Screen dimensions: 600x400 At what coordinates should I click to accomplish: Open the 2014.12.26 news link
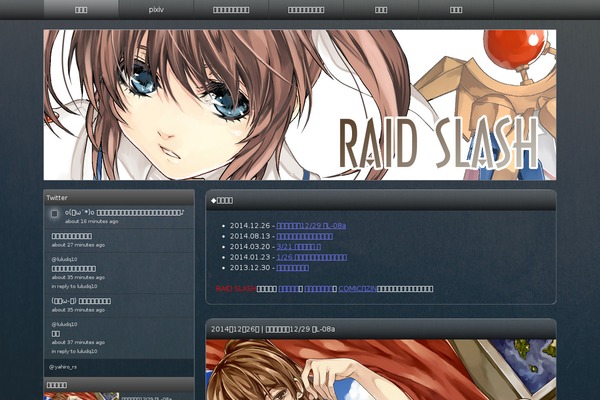311,226
